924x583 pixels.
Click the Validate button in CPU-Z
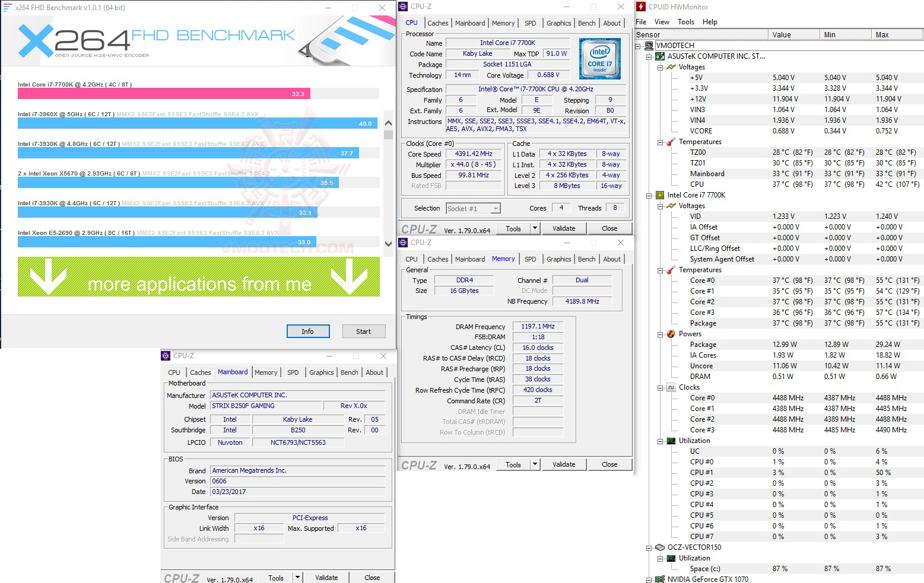[563, 228]
